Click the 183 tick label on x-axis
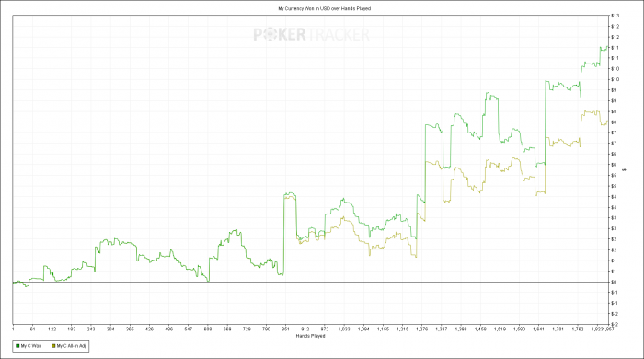644x359 pixels. tap(72, 329)
